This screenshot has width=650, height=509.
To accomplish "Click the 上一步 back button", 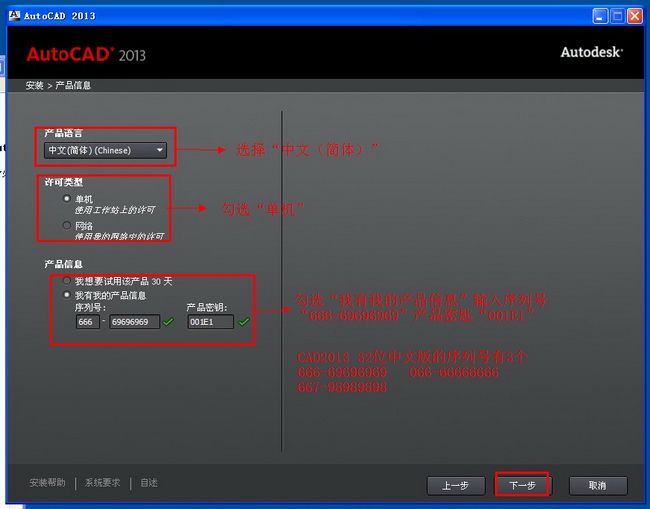I will click(456, 485).
